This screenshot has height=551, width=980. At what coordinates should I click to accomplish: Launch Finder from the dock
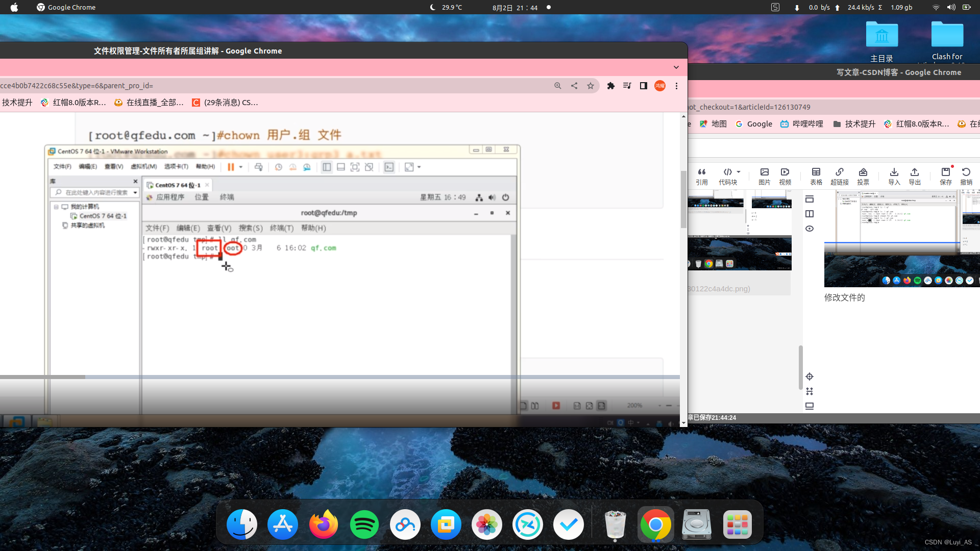coord(242,524)
